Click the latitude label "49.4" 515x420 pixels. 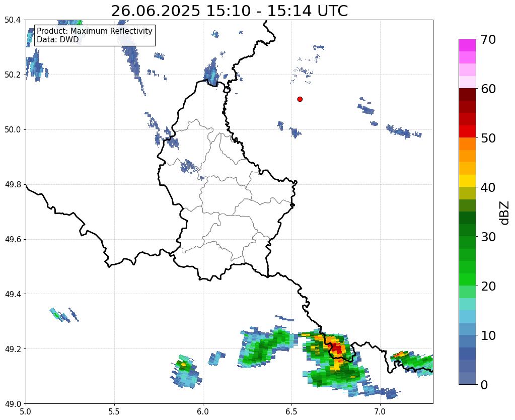[x=13, y=294]
